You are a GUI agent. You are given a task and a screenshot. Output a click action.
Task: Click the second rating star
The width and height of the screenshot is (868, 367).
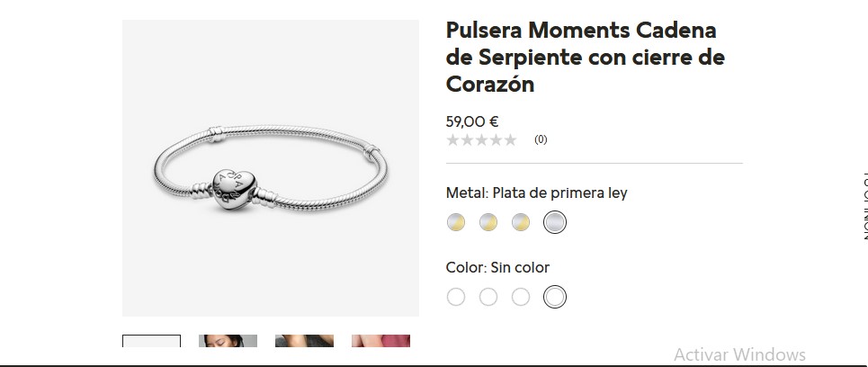(467, 140)
